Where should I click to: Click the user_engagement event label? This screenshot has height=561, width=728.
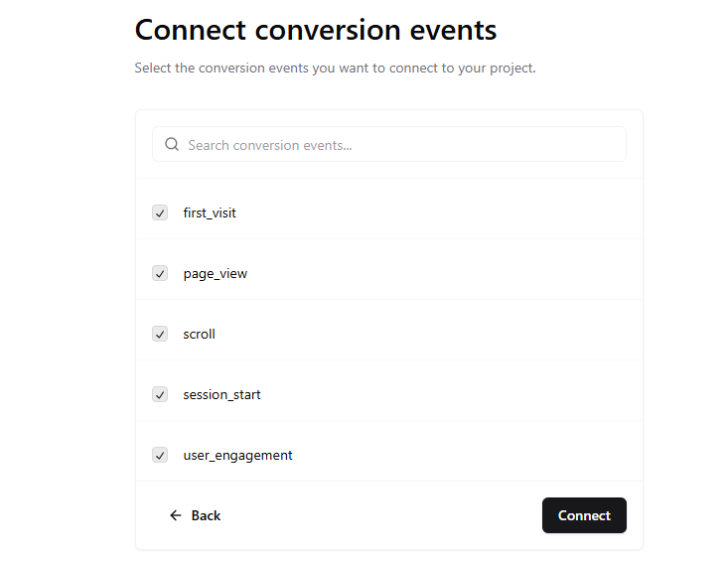pos(237,455)
